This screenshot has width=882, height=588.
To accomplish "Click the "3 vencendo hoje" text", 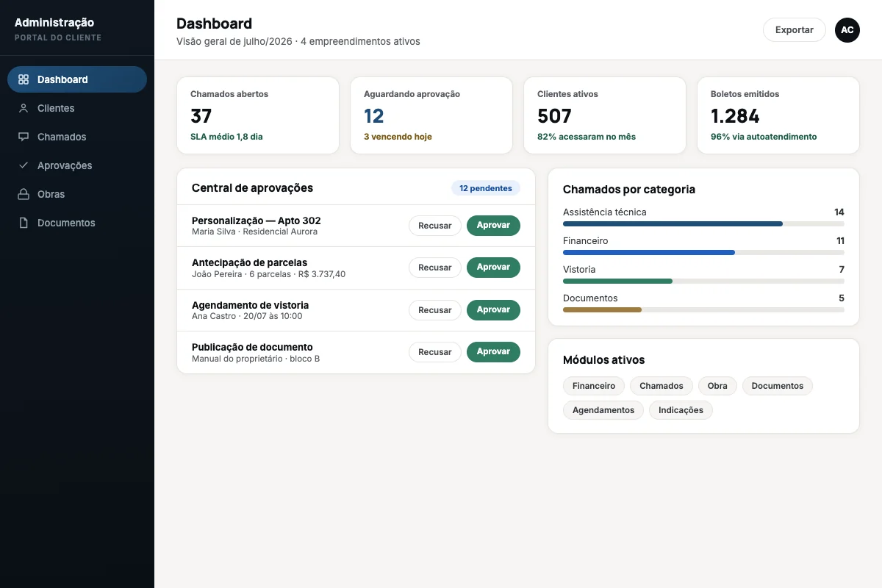I will pos(398,137).
